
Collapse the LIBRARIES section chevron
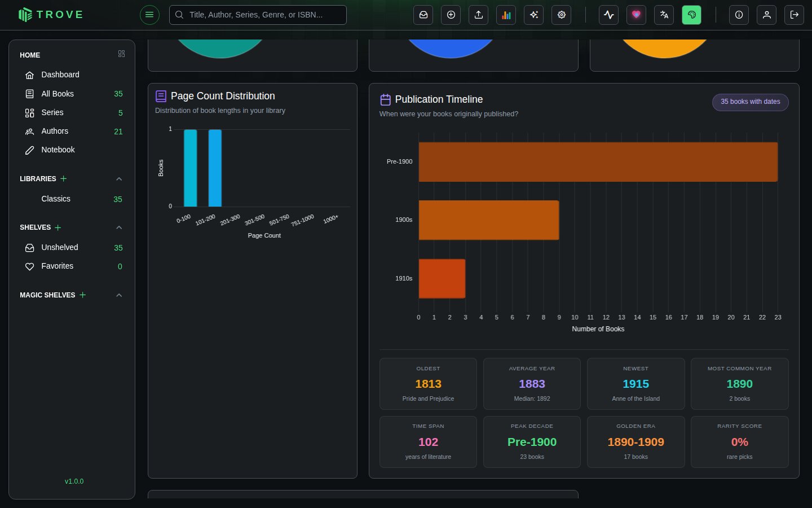[x=119, y=179]
